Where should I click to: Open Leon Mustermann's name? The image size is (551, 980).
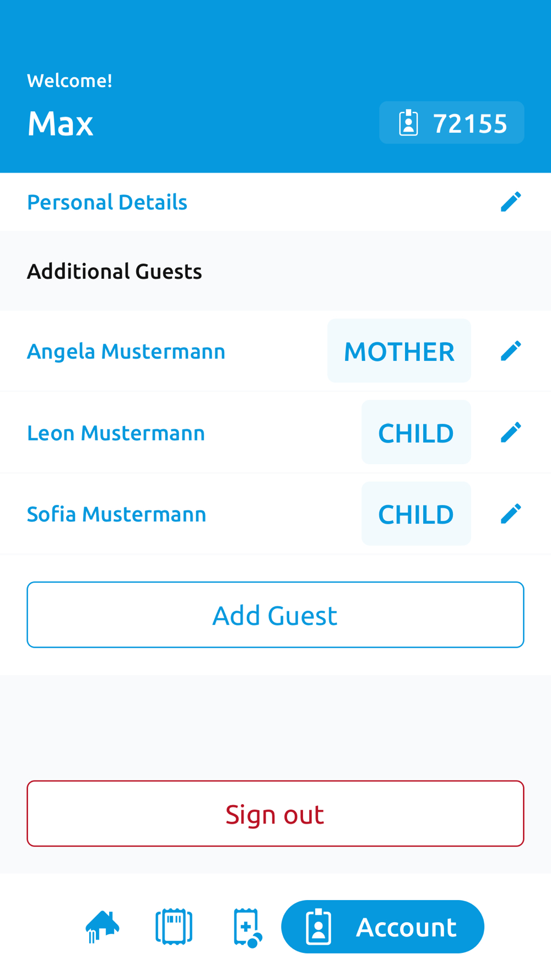point(116,433)
